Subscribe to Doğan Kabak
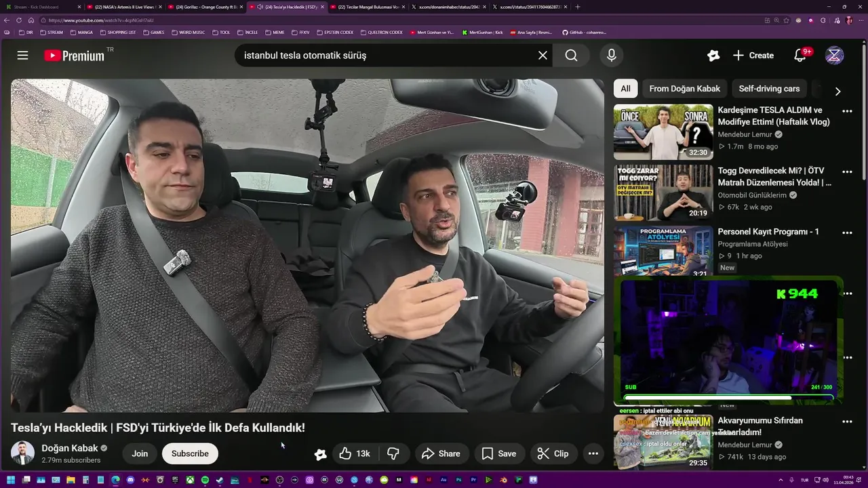The image size is (868, 488). tap(190, 453)
